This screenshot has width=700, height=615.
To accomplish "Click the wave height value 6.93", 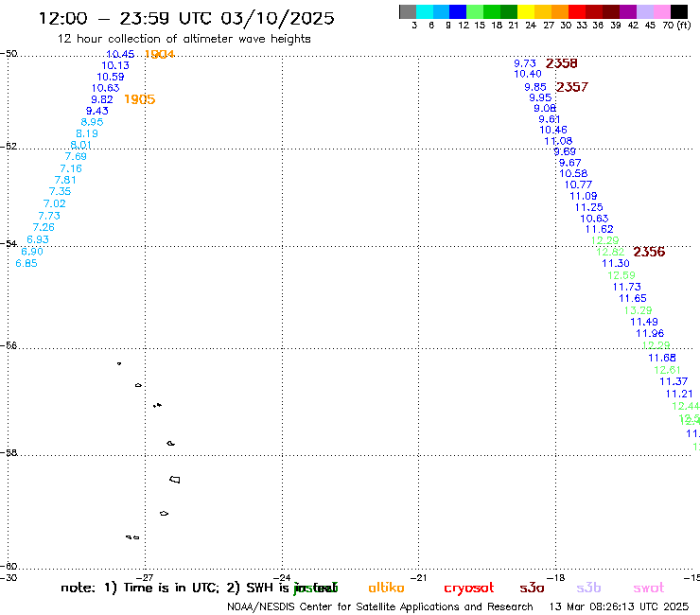I will tap(38, 239).
